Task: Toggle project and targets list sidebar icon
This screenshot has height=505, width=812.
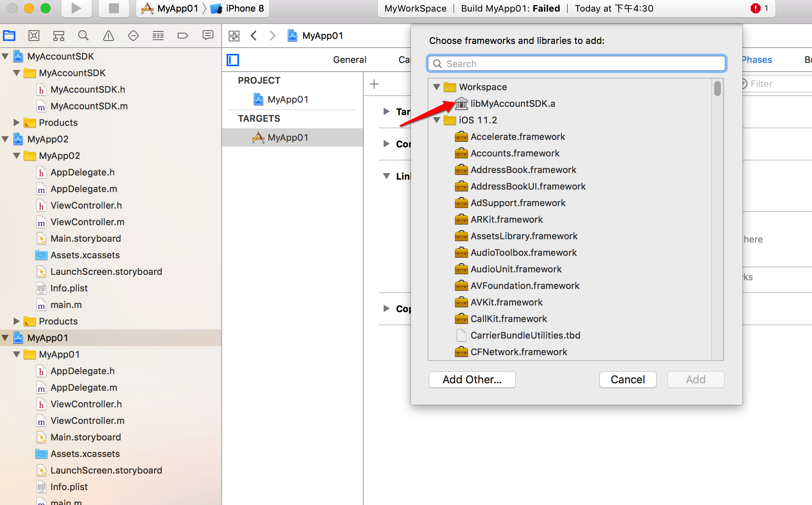Action: click(x=233, y=60)
